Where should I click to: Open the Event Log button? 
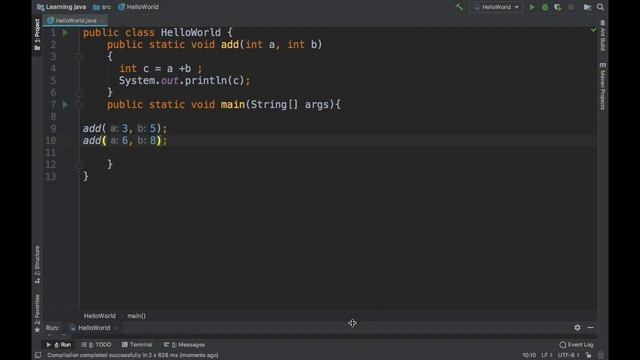(x=576, y=344)
